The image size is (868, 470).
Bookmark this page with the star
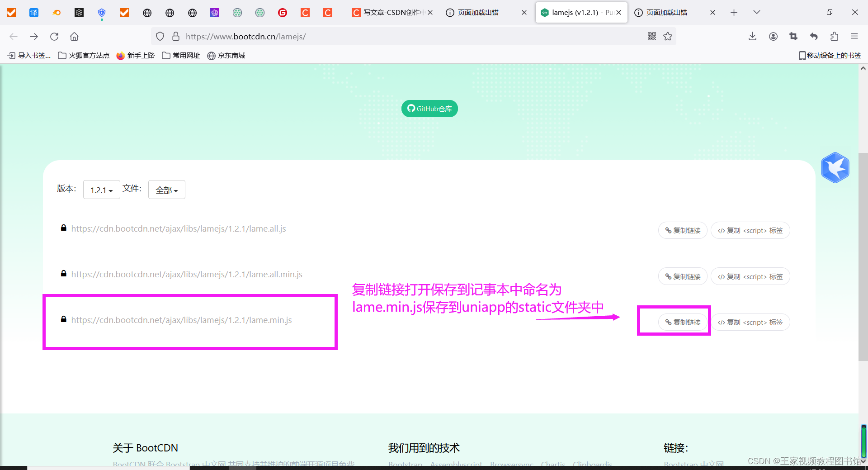coord(668,37)
